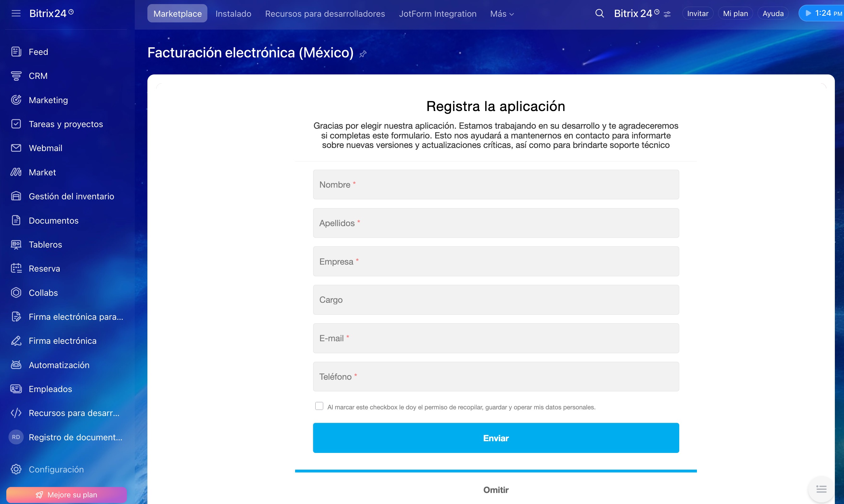Image resolution: width=844 pixels, height=504 pixels.
Task: Open the Bitrix 24 account settings sliders
Action: (667, 14)
